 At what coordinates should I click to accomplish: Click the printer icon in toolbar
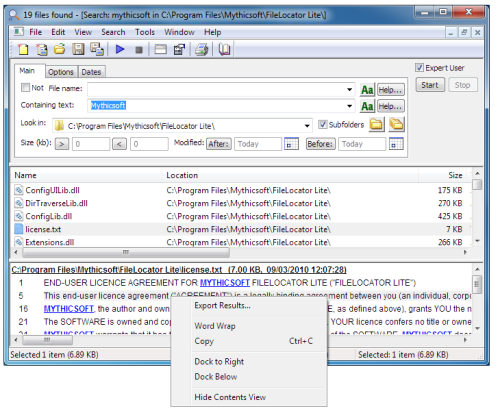[202, 50]
